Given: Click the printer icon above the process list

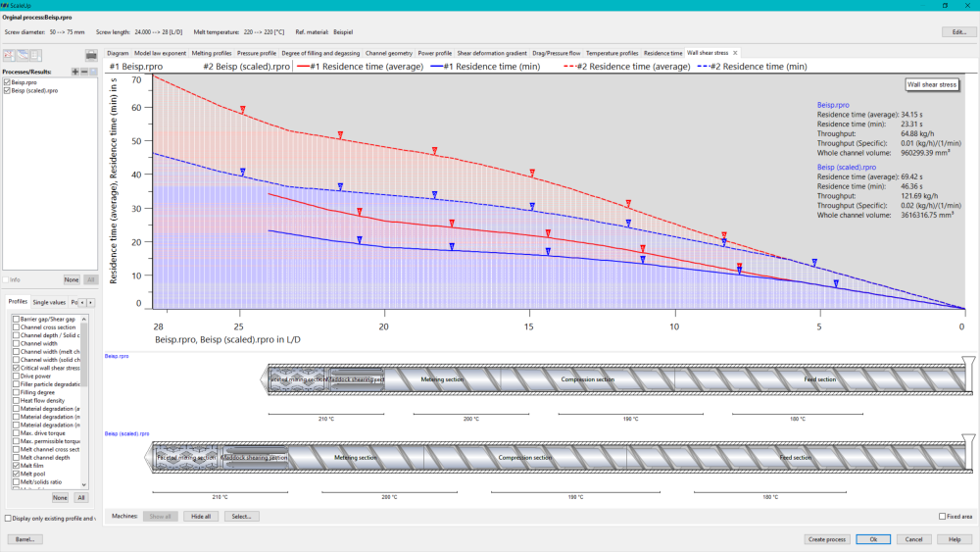Looking at the screenshot, I should pyautogui.click(x=91, y=55).
